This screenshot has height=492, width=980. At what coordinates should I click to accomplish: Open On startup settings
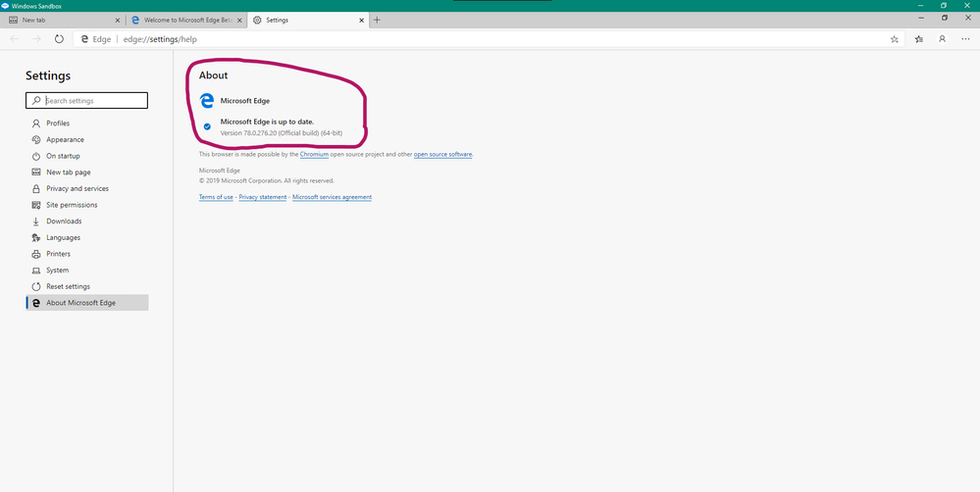pos(87,156)
